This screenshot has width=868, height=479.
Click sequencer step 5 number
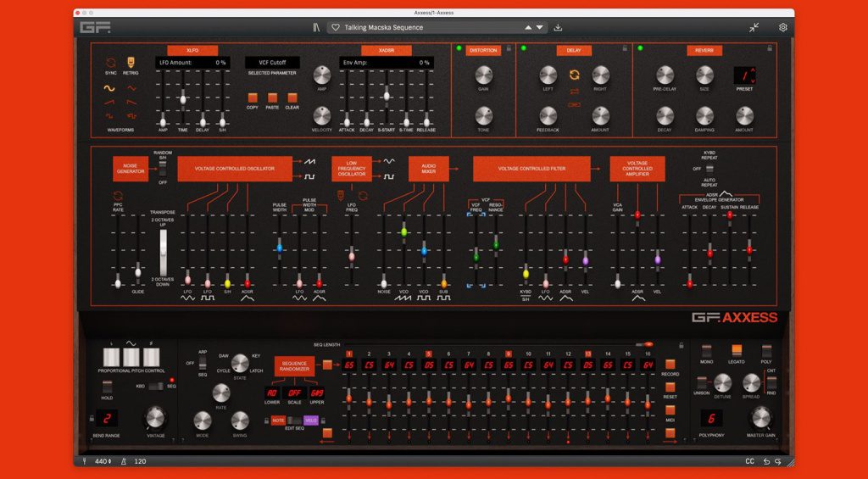tap(428, 354)
